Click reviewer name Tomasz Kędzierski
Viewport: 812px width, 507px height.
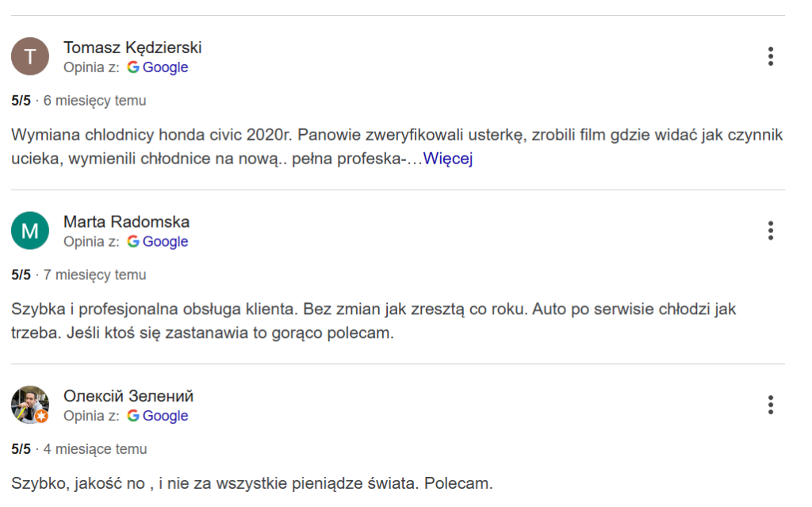click(132, 48)
